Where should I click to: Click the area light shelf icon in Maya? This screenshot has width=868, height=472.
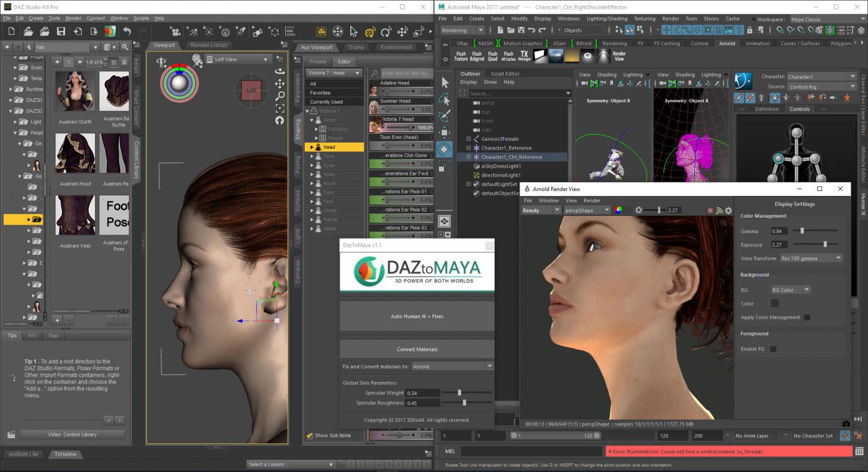tap(541, 56)
